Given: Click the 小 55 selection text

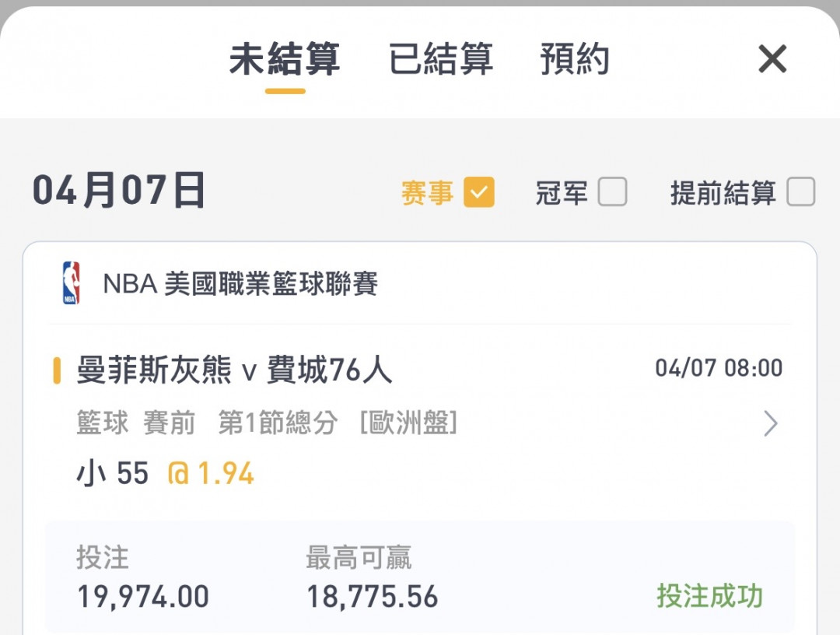Looking at the screenshot, I should click(112, 474).
